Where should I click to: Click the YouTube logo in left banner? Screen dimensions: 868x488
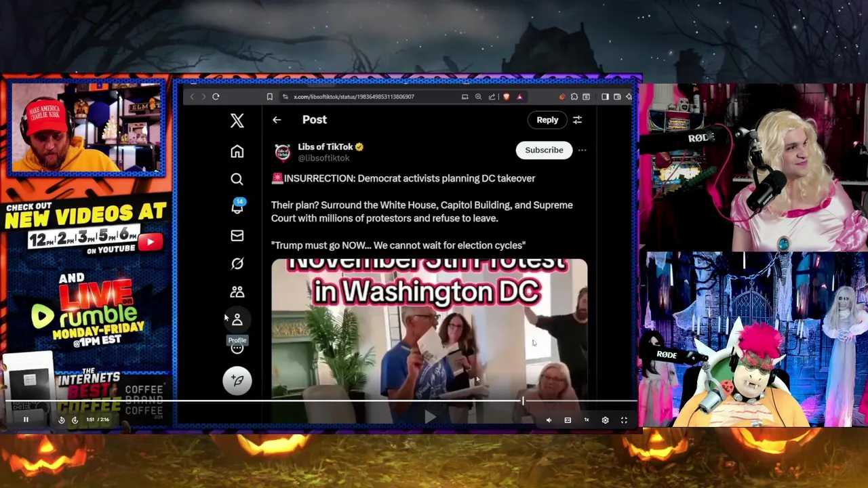point(151,242)
